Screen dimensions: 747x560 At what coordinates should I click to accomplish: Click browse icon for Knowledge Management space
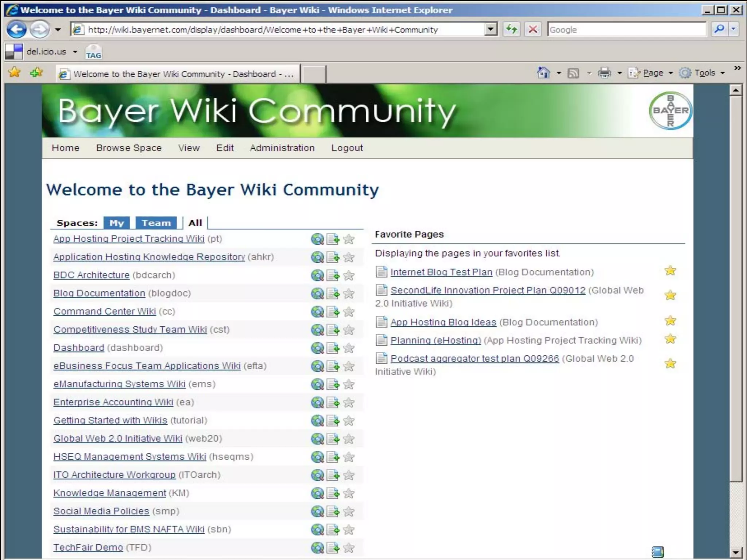click(317, 493)
